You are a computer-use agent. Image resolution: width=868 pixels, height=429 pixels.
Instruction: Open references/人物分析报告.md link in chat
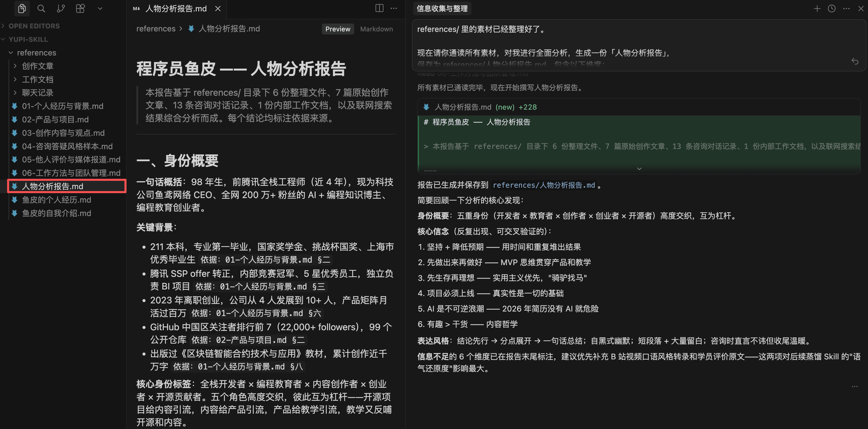544,185
